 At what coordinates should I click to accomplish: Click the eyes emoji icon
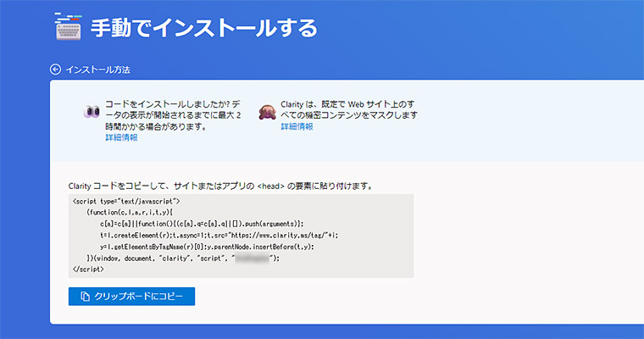92,111
